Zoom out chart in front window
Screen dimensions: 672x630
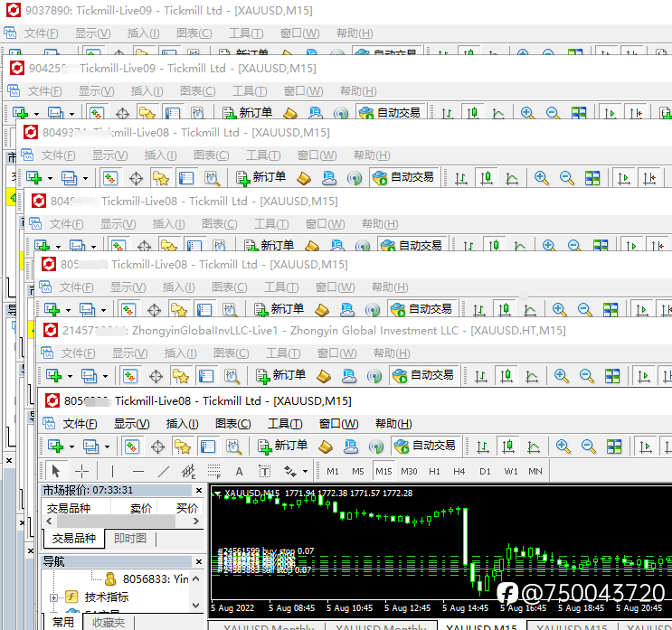(589, 447)
